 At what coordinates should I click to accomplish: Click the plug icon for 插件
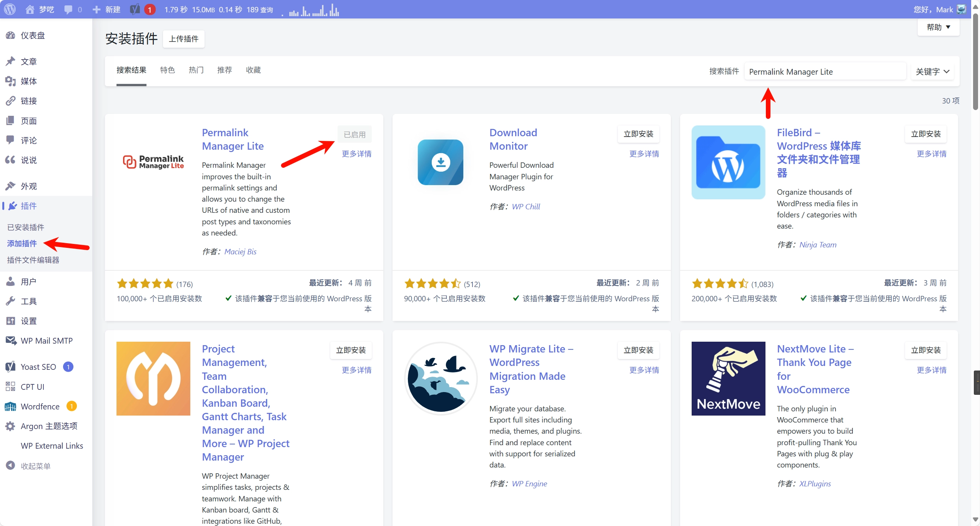(13, 206)
